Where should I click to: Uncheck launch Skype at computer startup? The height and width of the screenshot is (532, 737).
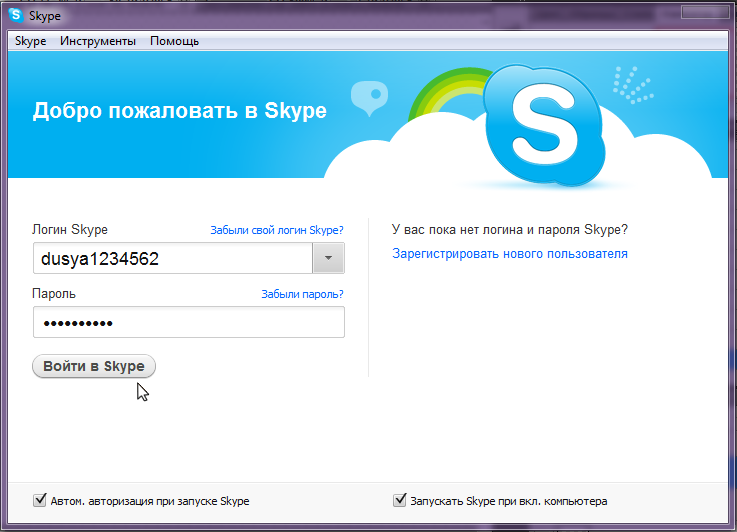click(x=400, y=500)
